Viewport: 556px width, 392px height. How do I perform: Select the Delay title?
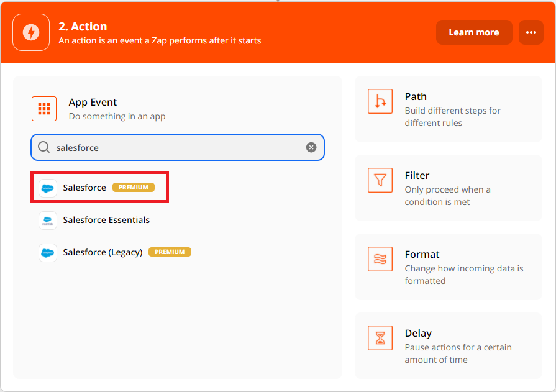418,334
